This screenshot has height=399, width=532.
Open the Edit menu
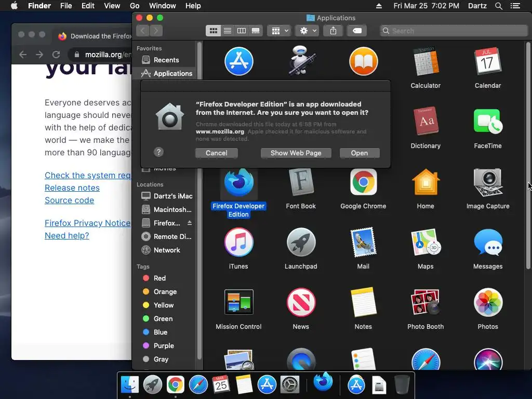pos(88,6)
